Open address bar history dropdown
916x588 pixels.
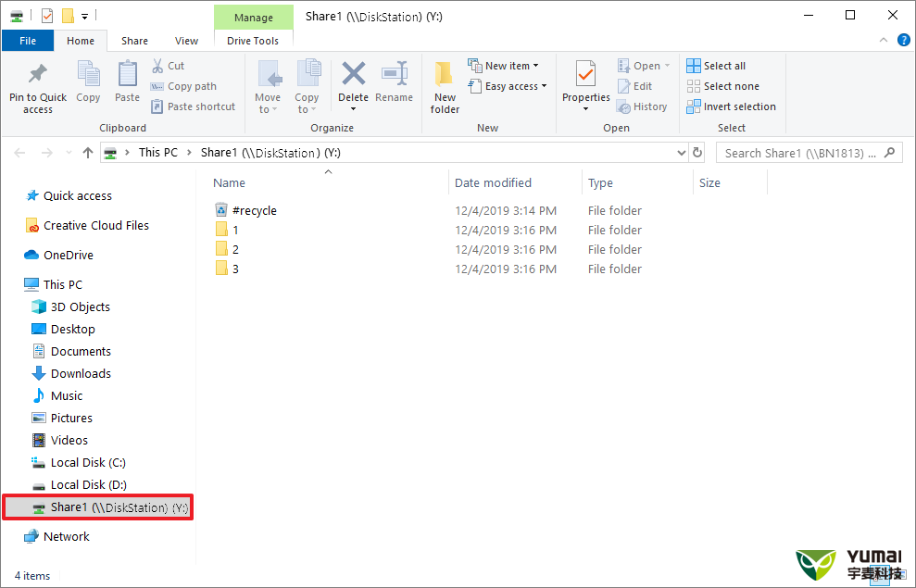point(682,153)
